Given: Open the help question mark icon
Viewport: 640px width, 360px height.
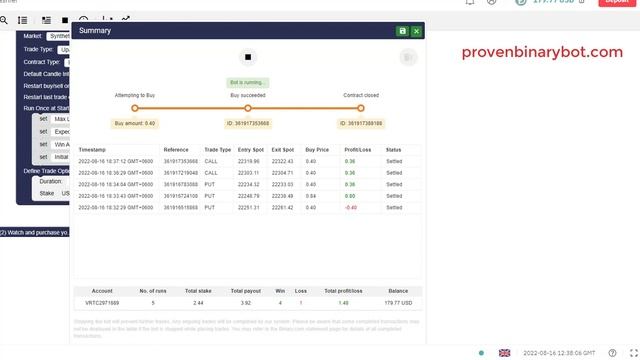Looking at the screenshot, I should click(612, 353).
